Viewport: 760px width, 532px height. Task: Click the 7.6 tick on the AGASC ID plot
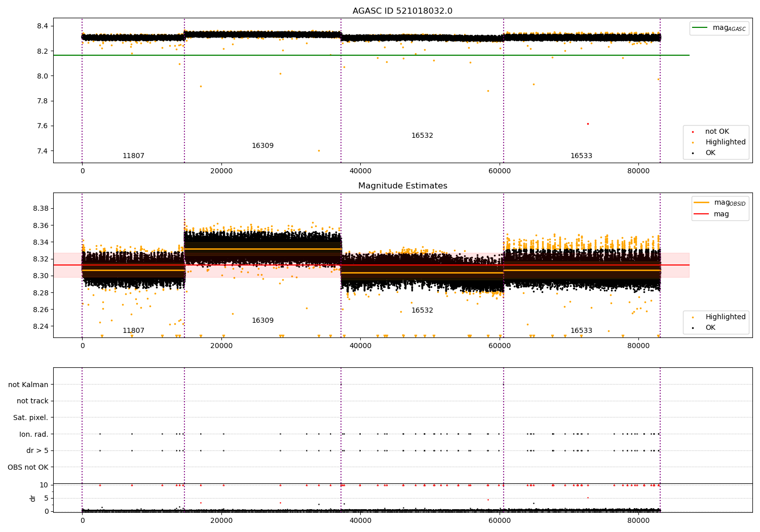[42, 126]
